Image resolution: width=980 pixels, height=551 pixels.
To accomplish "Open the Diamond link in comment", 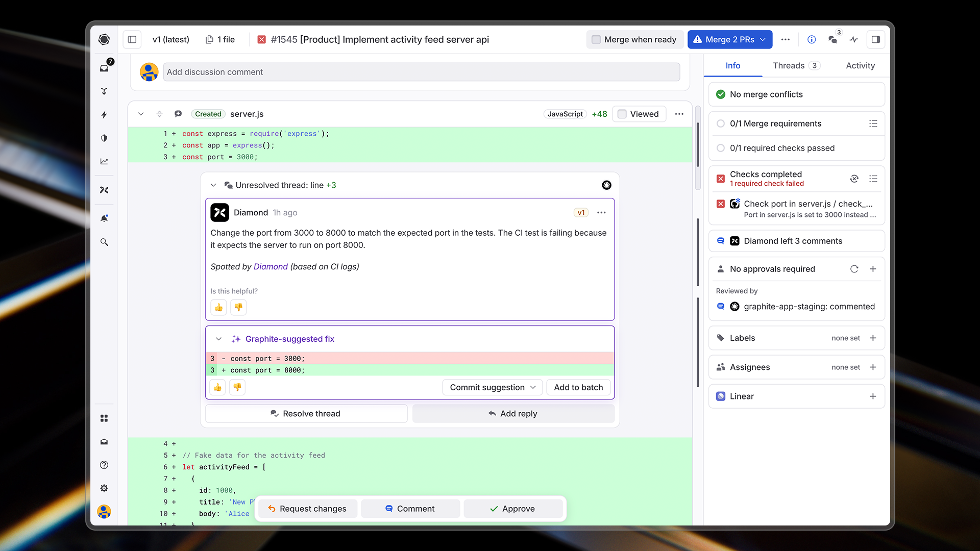I will click(271, 266).
